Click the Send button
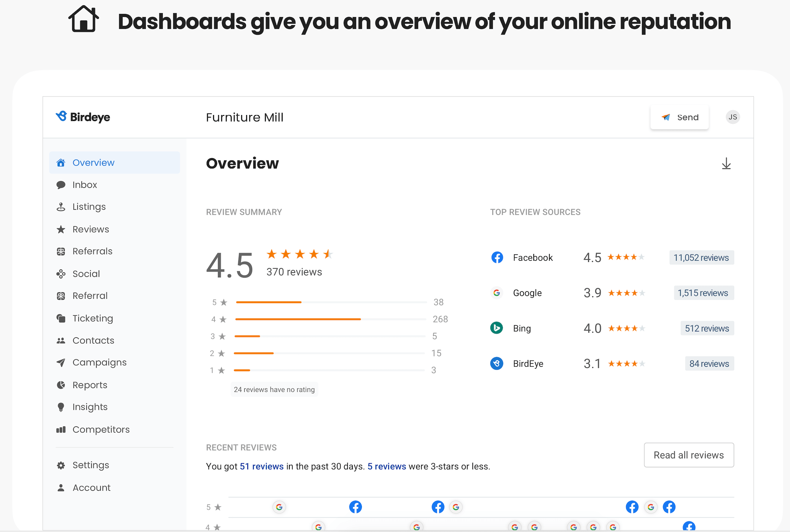This screenshot has height=532, width=790. [680, 117]
